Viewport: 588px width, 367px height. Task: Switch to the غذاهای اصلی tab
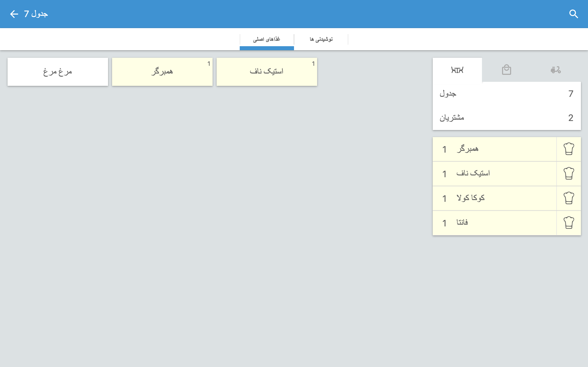pos(267,39)
